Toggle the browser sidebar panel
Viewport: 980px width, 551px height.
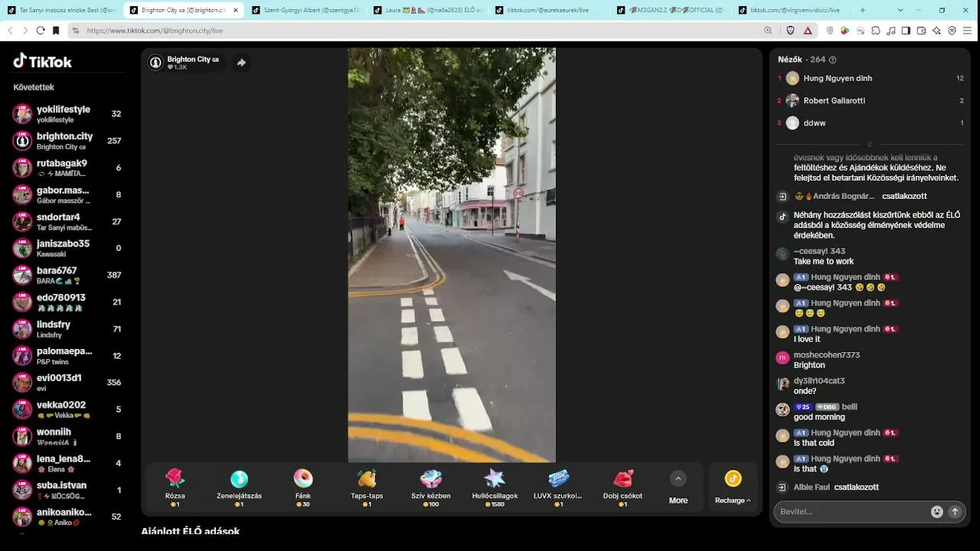click(906, 31)
